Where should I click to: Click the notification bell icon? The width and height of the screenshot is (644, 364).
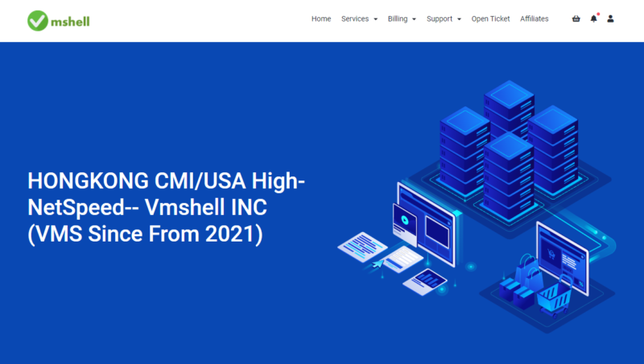pyautogui.click(x=593, y=19)
